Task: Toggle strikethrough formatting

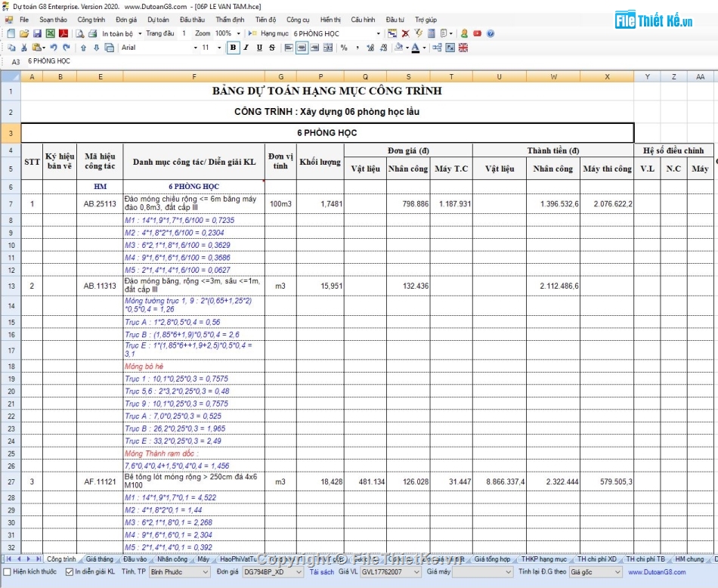Action: (x=272, y=48)
